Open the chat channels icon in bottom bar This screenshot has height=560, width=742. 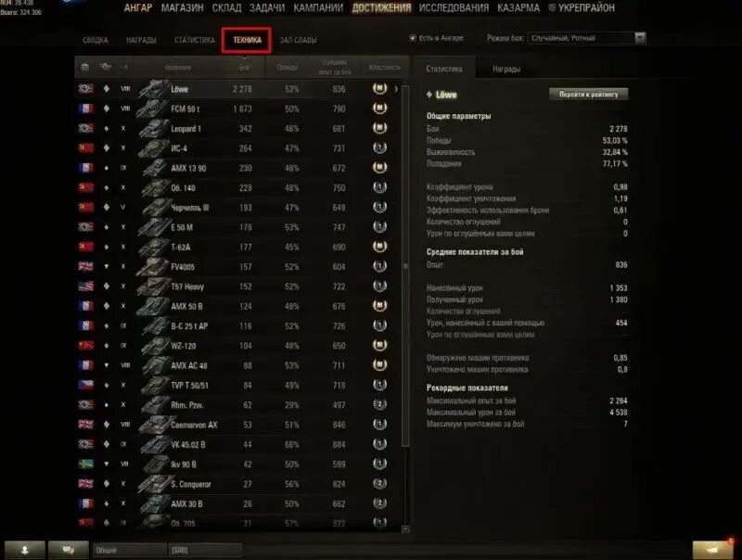pos(68,550)
